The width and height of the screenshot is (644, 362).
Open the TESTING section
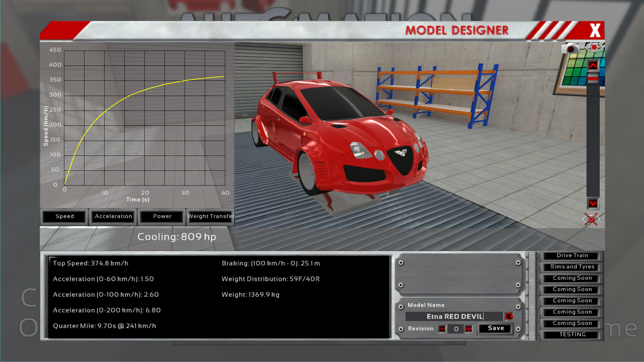(x=572, y=334)
